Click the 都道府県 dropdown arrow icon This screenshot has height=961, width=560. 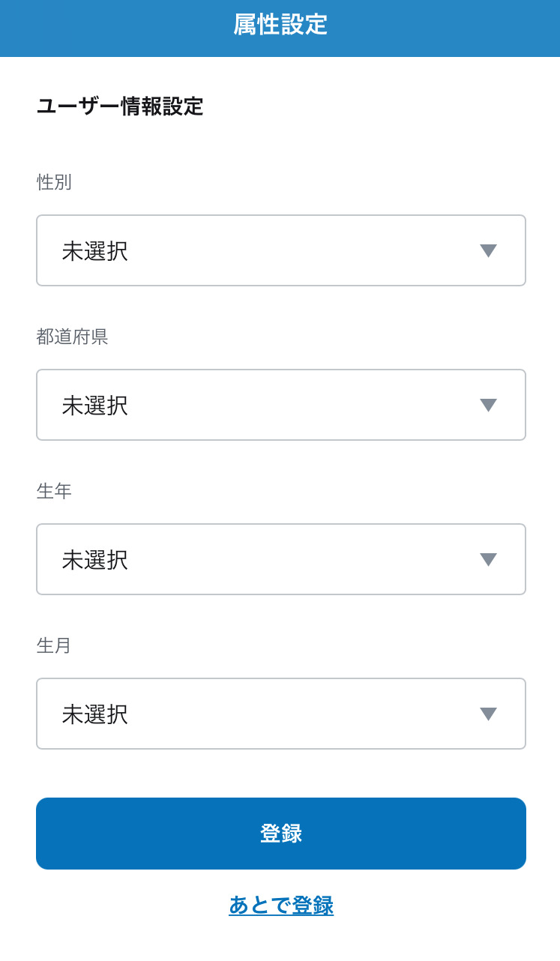coord(488,406)
